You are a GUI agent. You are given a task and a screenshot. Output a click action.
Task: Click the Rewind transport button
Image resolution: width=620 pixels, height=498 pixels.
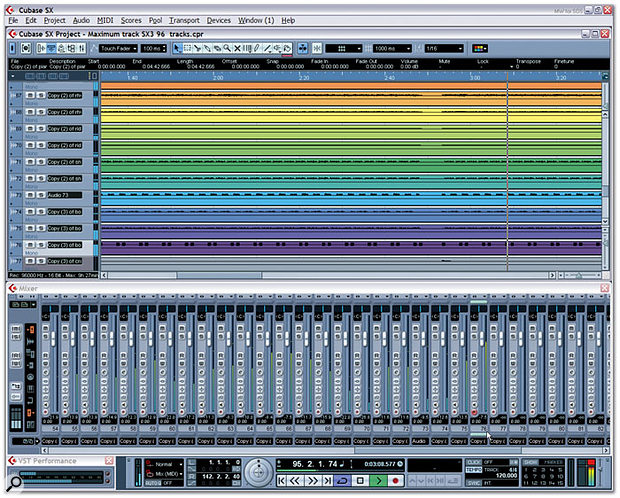click(x=295, y=481)
